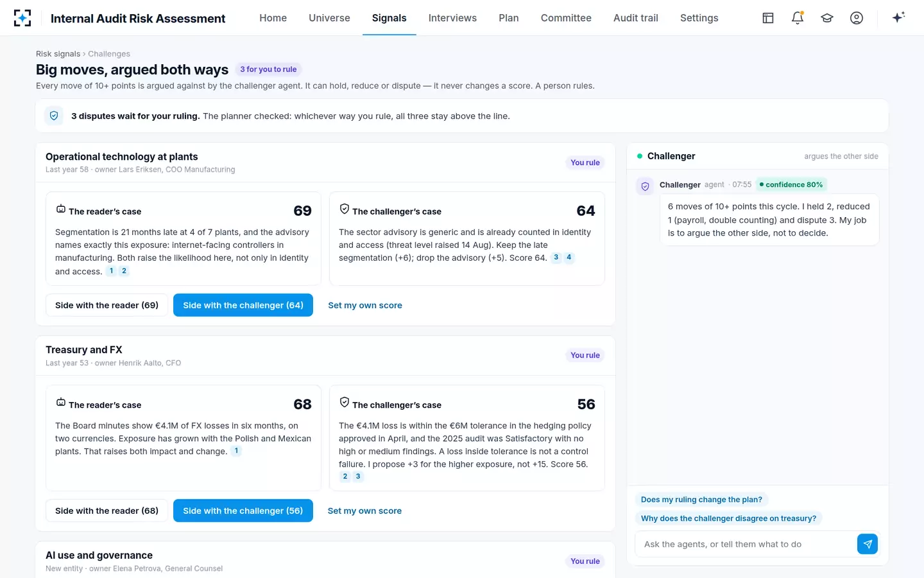Select 'Does my ruling change the plan?' suggestion

(702, 500)
